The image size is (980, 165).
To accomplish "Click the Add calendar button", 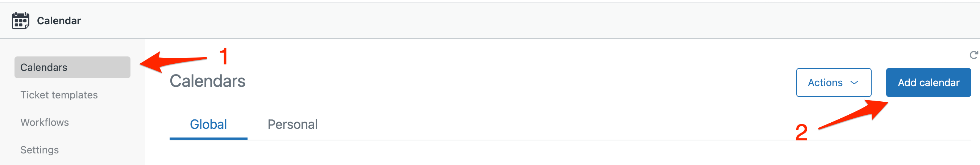I will pyautogui.click(x=928, y=82).
